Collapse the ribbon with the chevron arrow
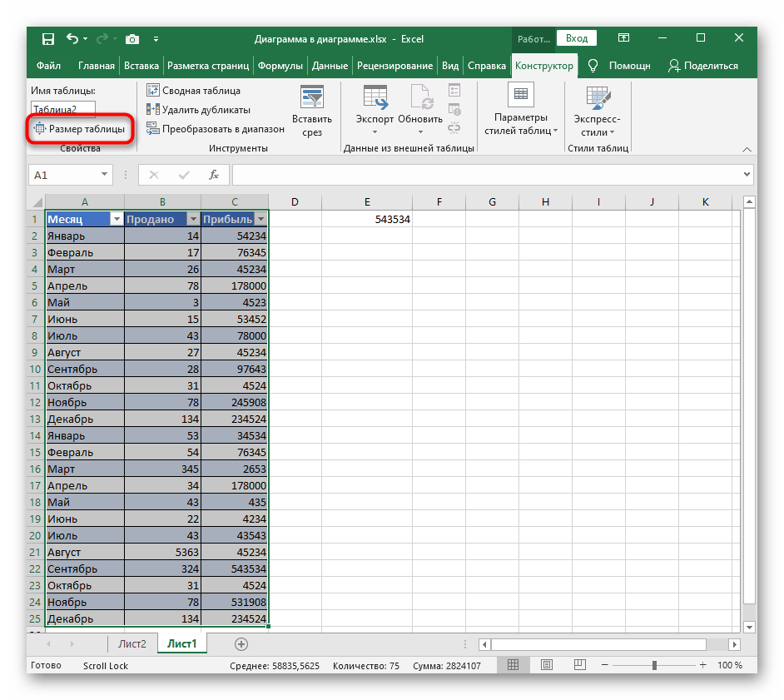This screenshot has width=784, height=700. point(747,147)
